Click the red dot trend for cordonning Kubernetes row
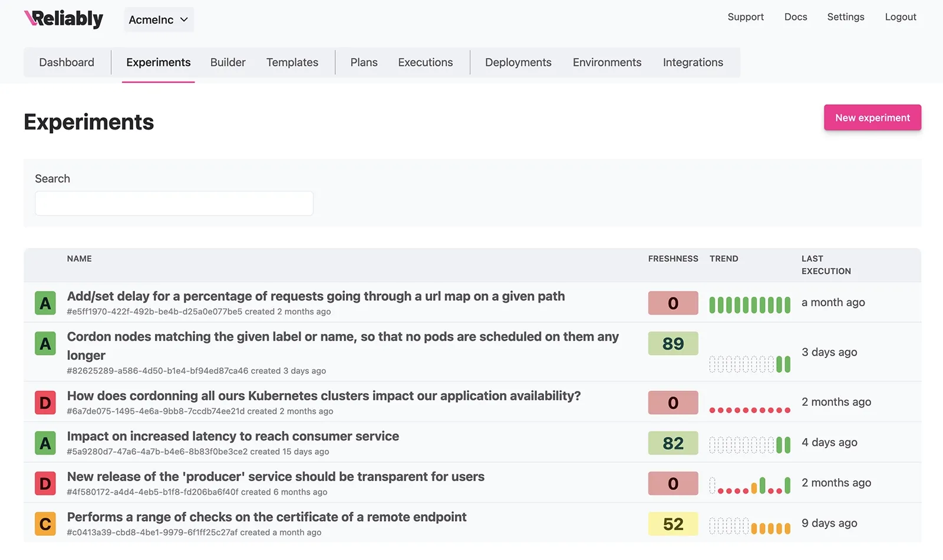This screenshot has height=560, width=943. (750, 410)
